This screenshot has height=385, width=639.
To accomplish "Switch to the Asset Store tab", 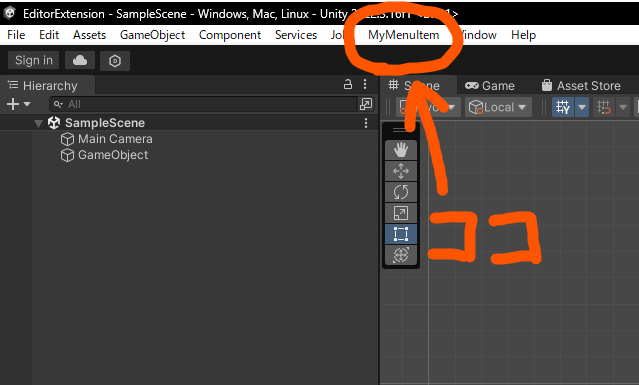I will 581,86.
